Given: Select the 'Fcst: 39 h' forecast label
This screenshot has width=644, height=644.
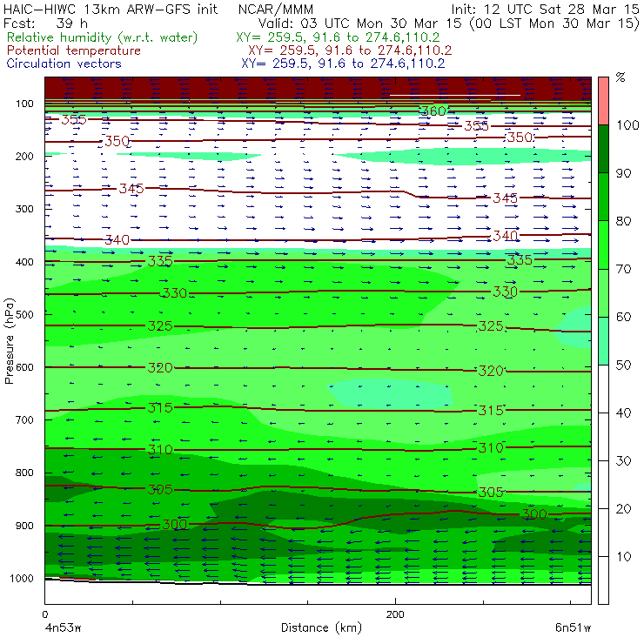Looking at the screenshot, I should [45, 23].
